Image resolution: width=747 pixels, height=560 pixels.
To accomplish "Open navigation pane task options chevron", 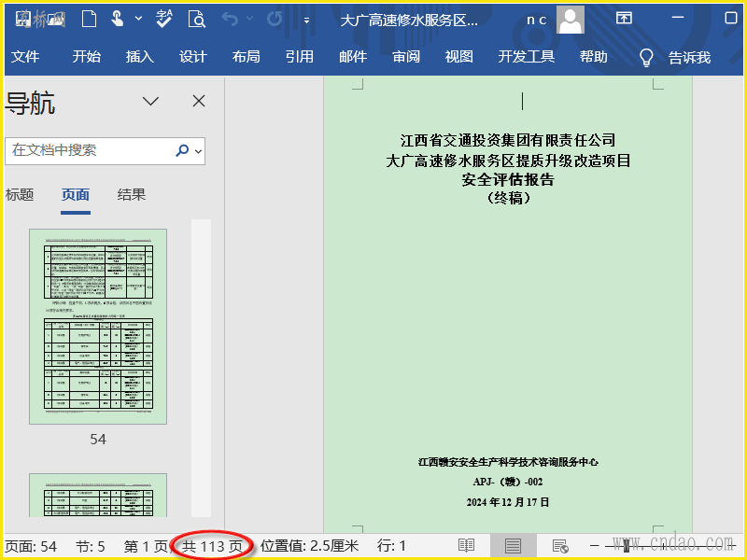I will [x=150, y=101].
